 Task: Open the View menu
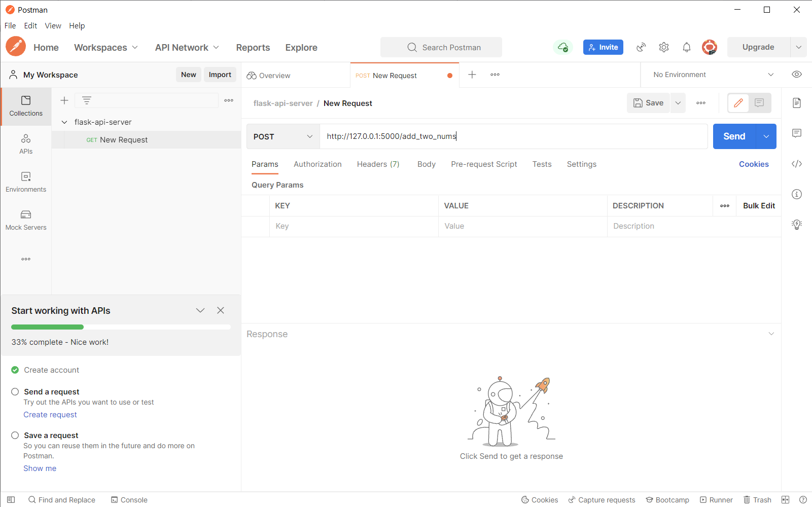coord(53,26)
